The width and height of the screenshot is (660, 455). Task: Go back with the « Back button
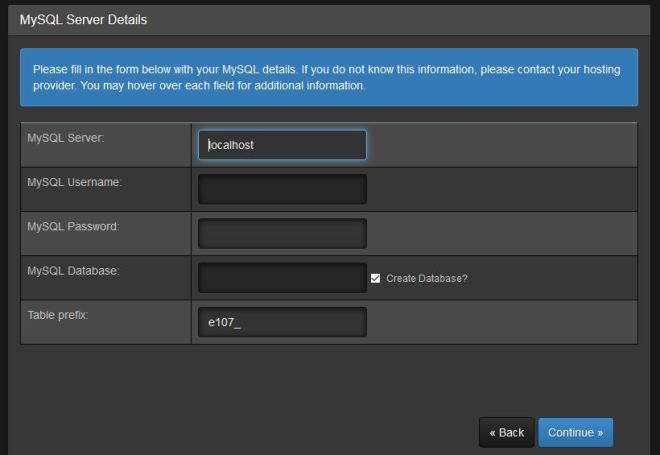click(x=506, y=432)
